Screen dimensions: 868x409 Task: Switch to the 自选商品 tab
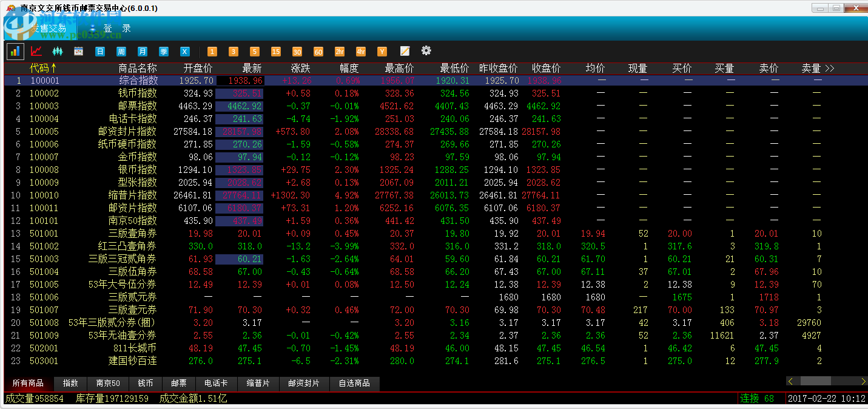pos(354,384)
